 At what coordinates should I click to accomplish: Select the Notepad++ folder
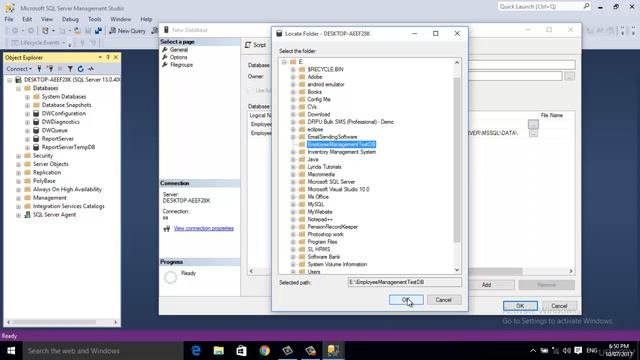pos(320,220)
